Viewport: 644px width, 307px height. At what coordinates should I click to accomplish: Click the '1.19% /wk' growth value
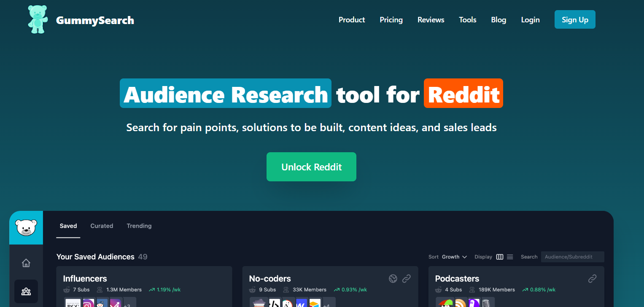(x=169, y=290)
